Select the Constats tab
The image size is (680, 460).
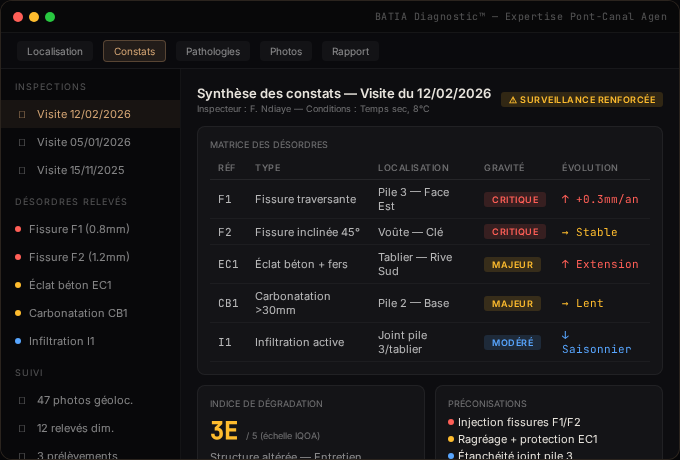pyautogui.click(x=134, y=51)
